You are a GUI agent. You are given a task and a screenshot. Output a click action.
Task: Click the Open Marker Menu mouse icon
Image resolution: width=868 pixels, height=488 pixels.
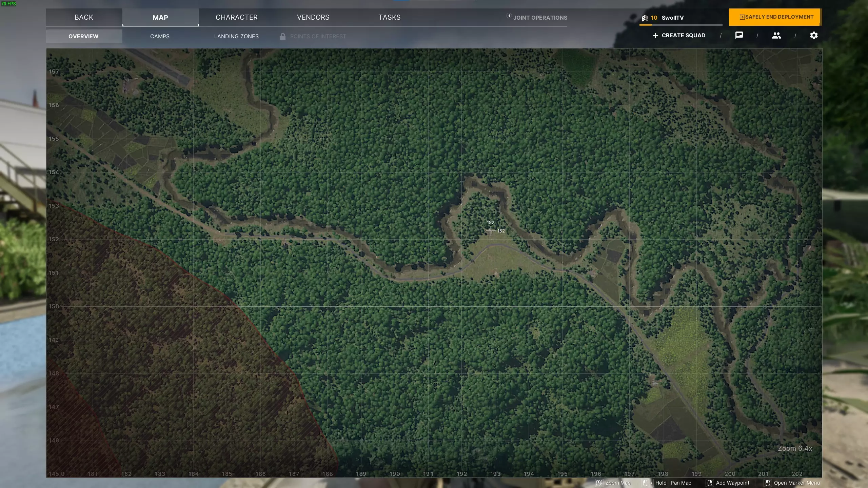coord(768,483)
